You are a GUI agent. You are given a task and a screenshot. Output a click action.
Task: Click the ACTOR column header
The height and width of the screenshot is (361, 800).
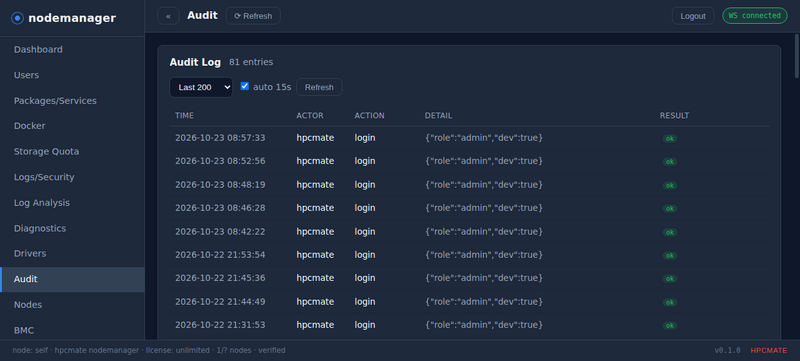click(x=310, y=116)
